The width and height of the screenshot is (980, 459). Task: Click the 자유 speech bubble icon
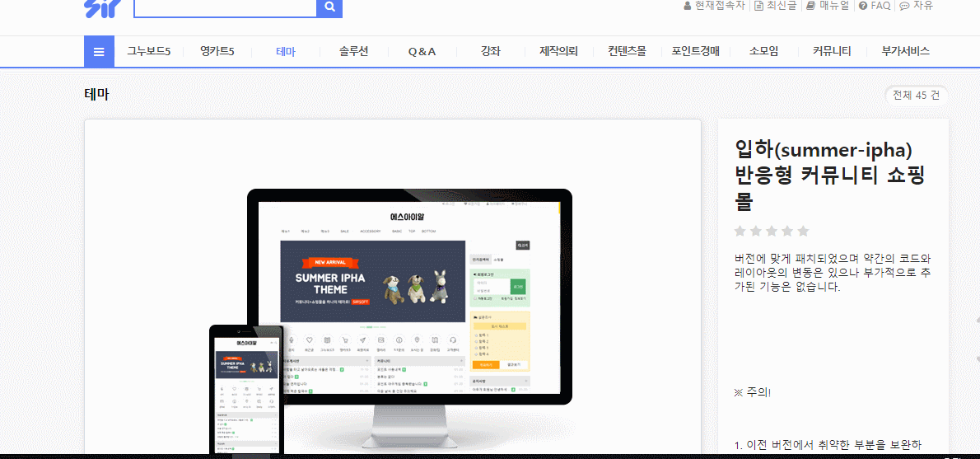pos(904,6)
